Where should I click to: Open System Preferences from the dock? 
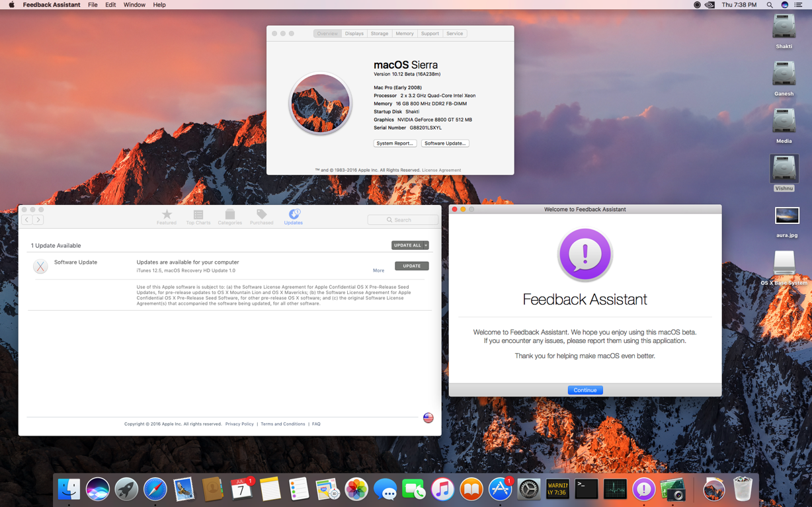pyautogui.click(x=529, y=489)
